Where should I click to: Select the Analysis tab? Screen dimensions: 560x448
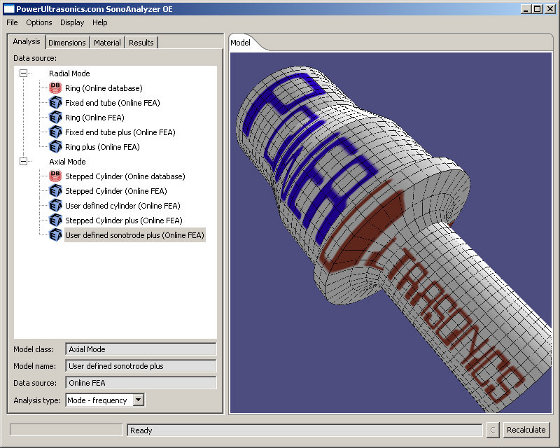tap(27, 41)
